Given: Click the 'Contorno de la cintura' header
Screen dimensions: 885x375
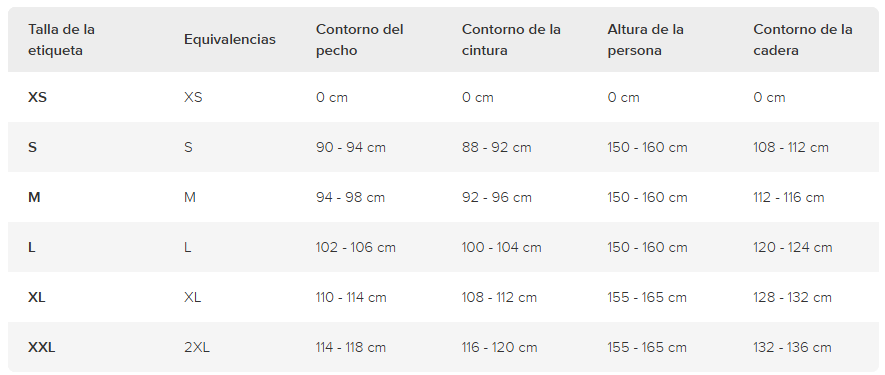Looking at the screenshot, I should 511,40.
